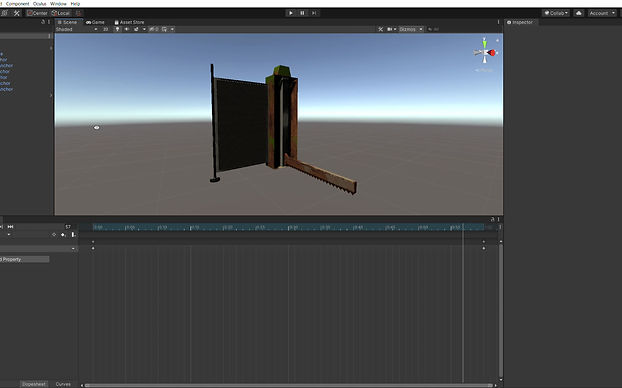Click the timeline options kebab icon
The width and height of the screenshot is (622, 388).
click(x=500, y=227)
